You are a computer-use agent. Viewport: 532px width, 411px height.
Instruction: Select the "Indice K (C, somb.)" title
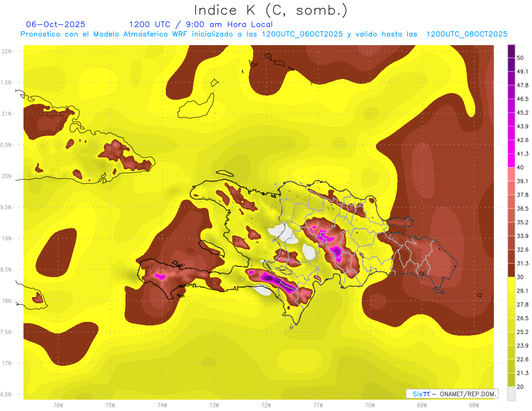point(270,10)
